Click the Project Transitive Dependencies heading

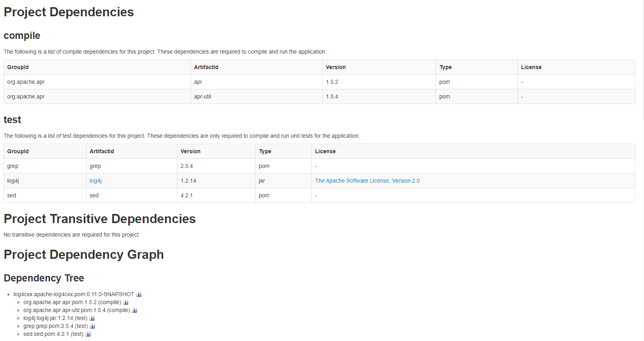[100, 219]
